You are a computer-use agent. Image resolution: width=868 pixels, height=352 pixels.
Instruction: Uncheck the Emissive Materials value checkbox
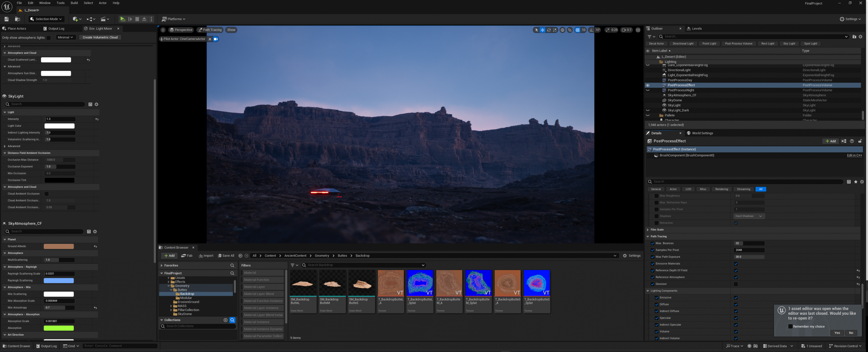point(736,264)
